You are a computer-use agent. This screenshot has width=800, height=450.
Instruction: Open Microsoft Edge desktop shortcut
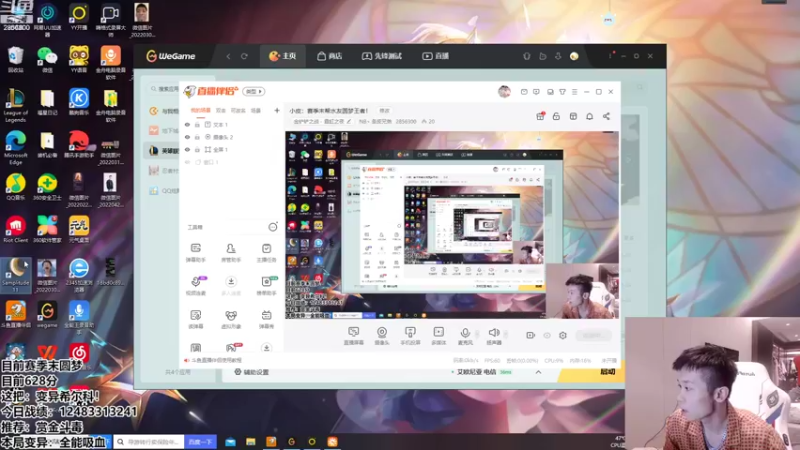click(x=15, y=147)
